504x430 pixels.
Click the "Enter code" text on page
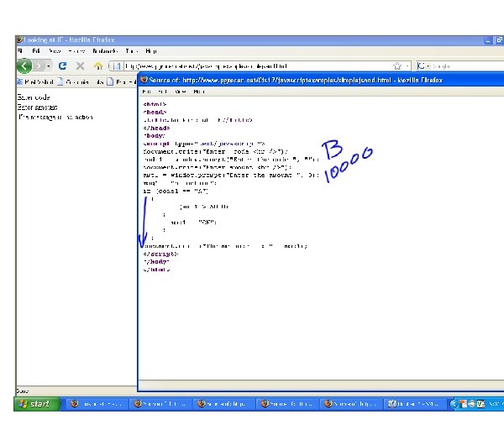34,97
